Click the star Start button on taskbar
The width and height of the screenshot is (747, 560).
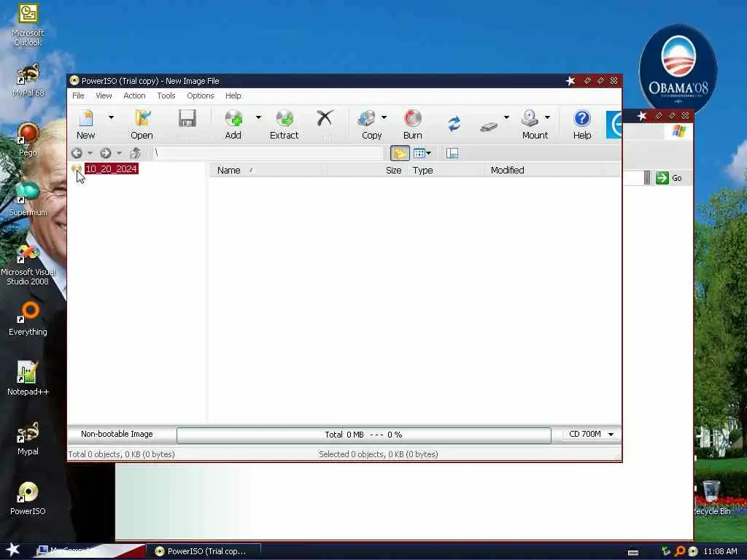pyautogui.click(x=13, y=550)
